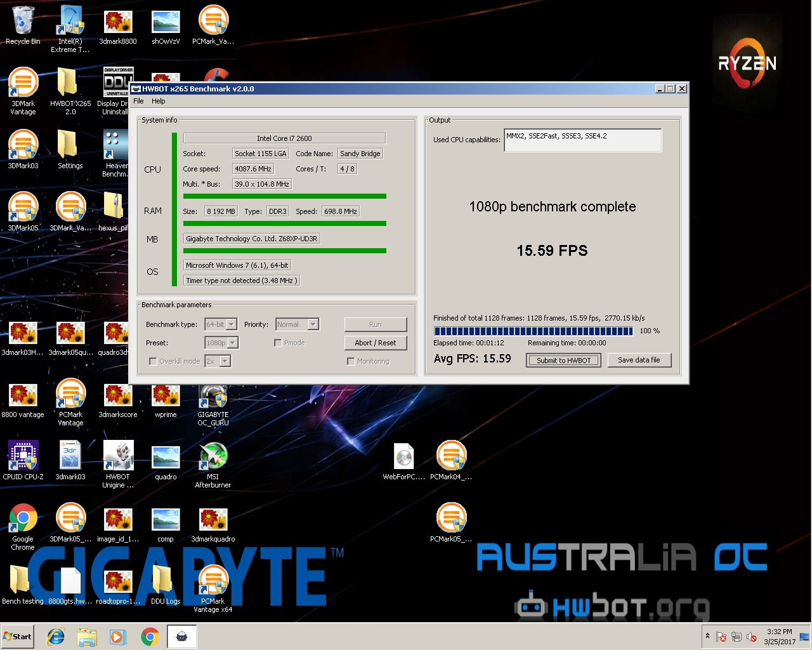Open the Preset 1080p dropdown

coord(221,343)
